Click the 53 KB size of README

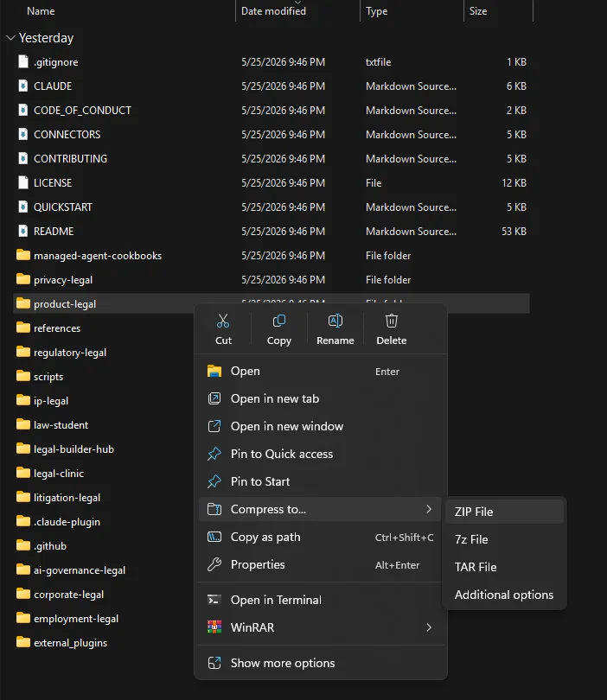514,232
